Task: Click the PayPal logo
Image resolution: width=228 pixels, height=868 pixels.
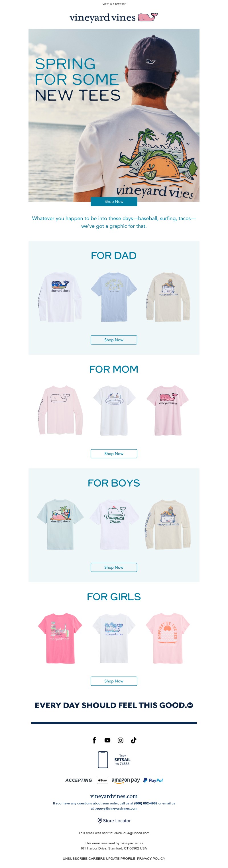Action: (x=153, y=780)
